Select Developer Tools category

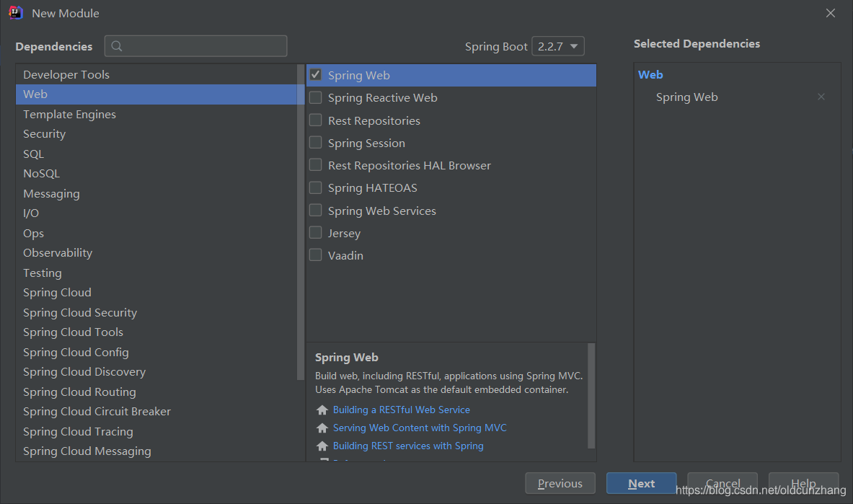click(156, 74)
